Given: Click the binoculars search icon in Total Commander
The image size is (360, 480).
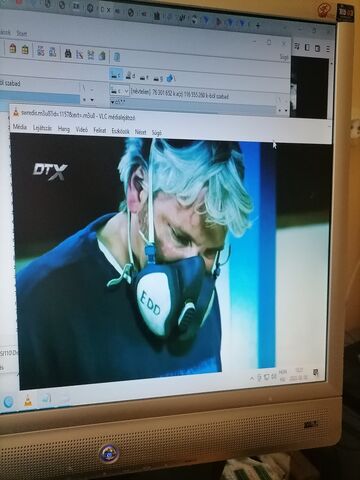Looking at the screenshot, I should (x=68, y=54).
